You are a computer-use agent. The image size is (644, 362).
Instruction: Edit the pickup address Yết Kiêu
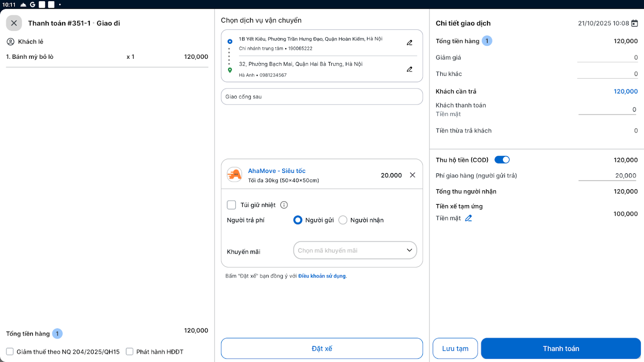409,43
